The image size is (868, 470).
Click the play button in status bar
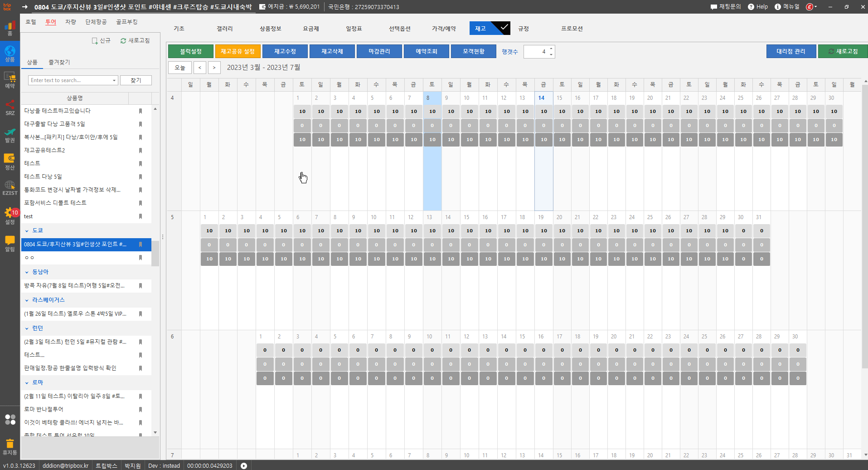click(x=244, y=465)
